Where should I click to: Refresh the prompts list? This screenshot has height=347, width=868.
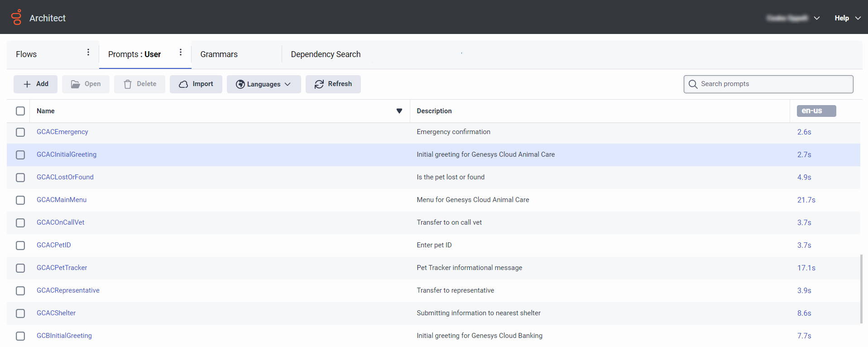tap(333, 84)
